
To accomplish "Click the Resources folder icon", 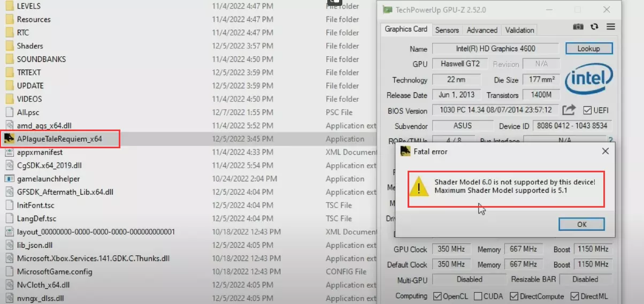I will tap(9, 19).
